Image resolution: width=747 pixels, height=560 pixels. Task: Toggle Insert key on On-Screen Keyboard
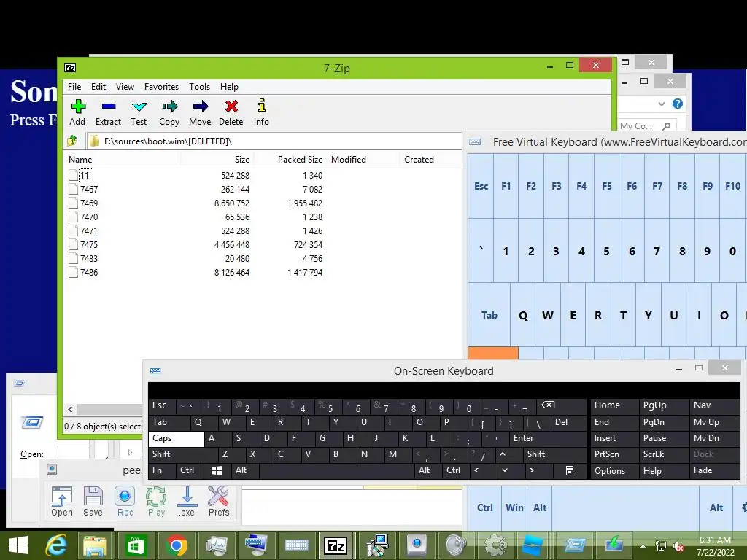point(614,438)
